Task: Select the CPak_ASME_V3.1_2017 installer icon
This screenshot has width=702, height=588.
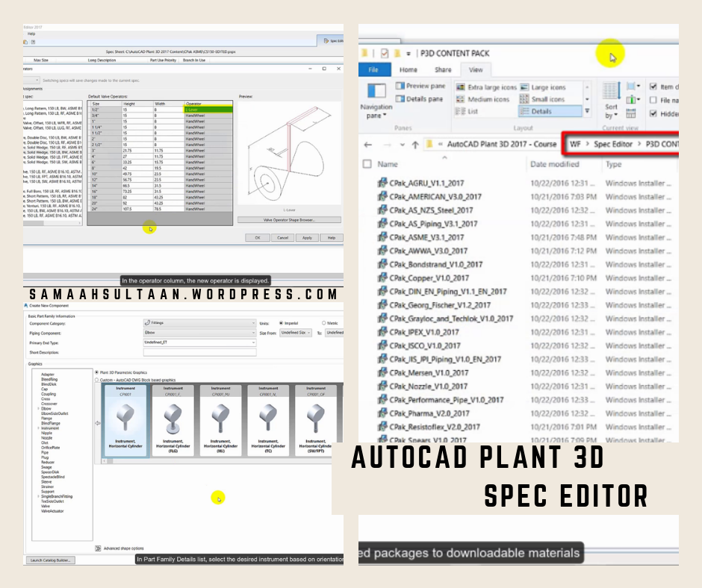Action: click(x=382, y=237)
